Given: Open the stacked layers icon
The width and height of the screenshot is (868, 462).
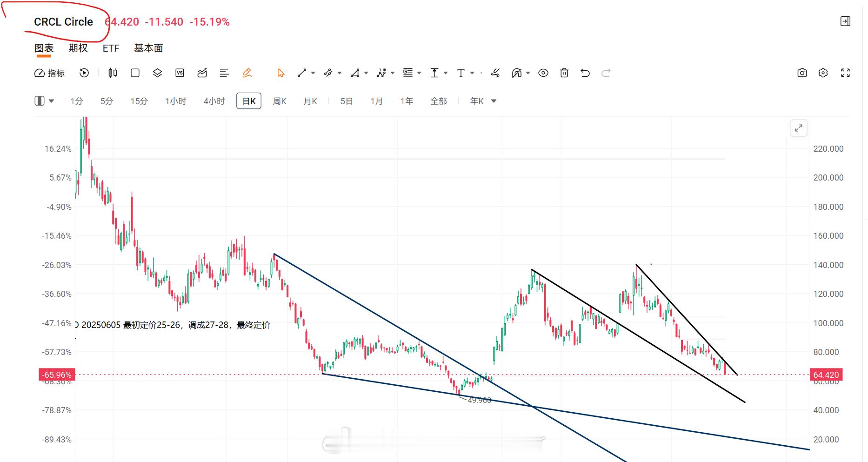Looking at the screenshot, I should point(157,73).
